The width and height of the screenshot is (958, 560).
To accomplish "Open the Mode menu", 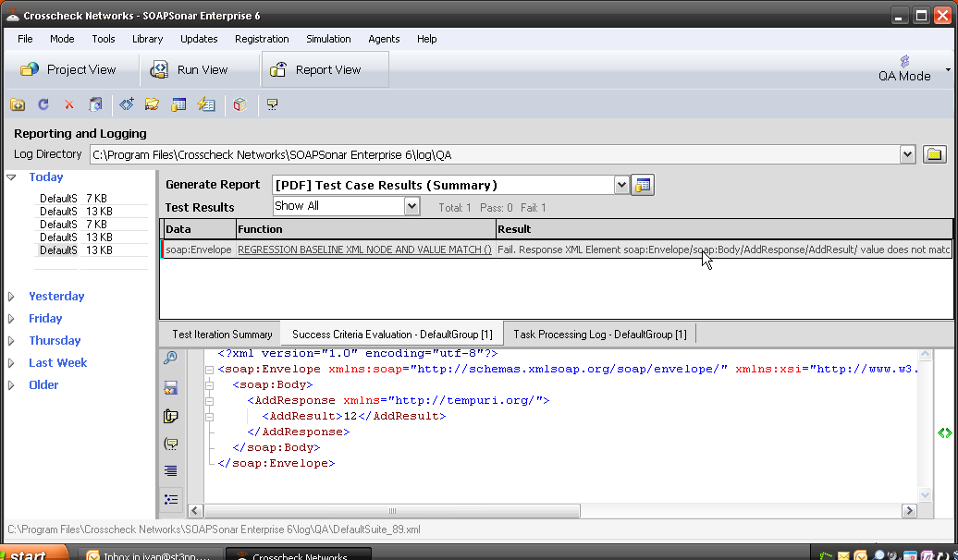I will tap(62, 39).
